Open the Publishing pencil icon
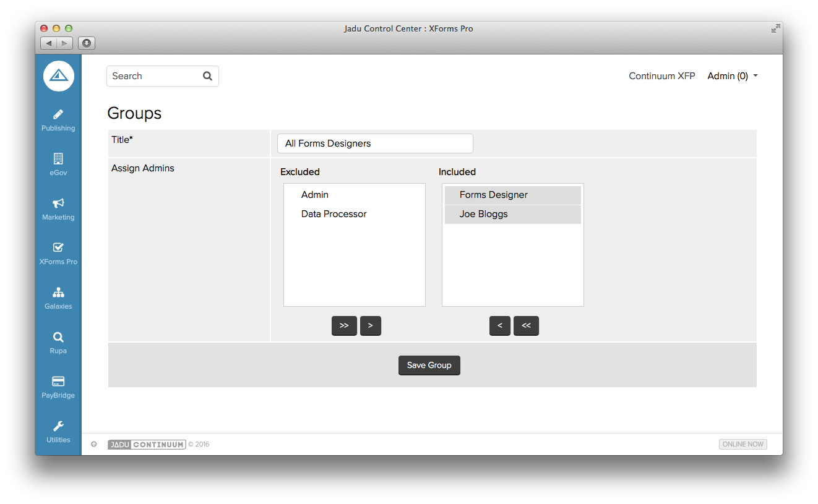The image size is (818, 504). pos(58,114)
